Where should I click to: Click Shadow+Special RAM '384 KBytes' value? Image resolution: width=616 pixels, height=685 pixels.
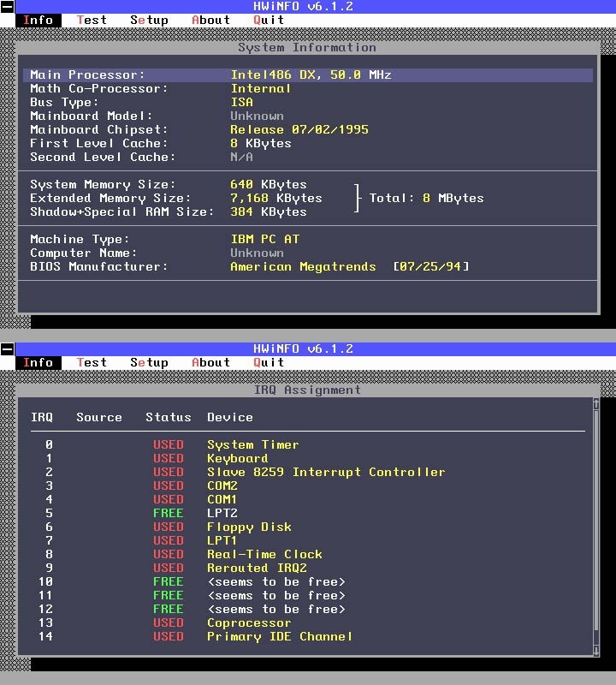click(x=269, y=211)
